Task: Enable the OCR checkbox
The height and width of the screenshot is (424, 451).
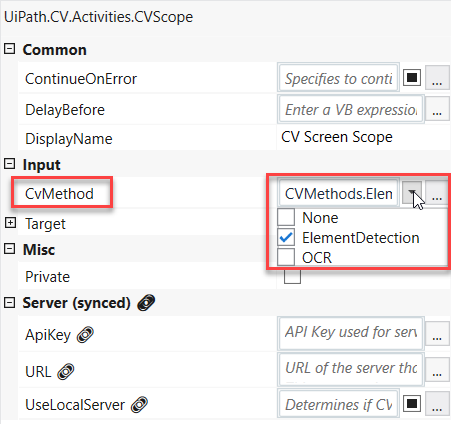Action: point(286,257)
